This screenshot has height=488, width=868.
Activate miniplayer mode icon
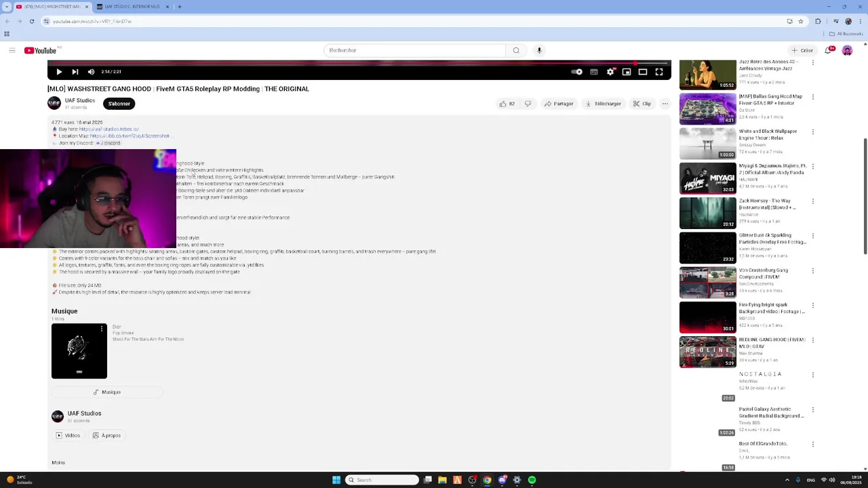click(627, 72)
